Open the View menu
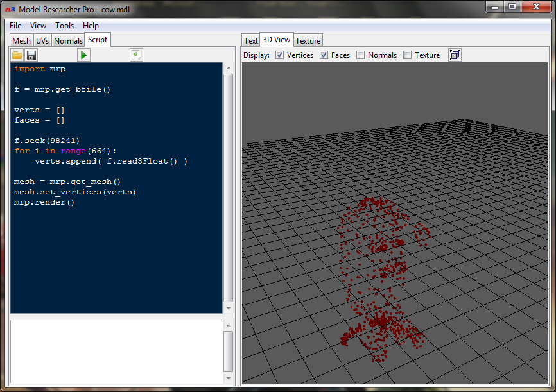Image resolution: width=556 pixels, height=392 pixels. [38, 26]
